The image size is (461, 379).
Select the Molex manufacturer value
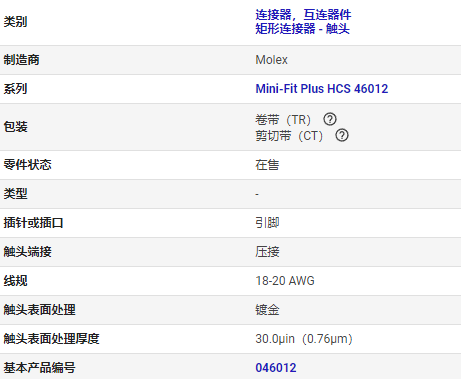[x=271, y=60]
